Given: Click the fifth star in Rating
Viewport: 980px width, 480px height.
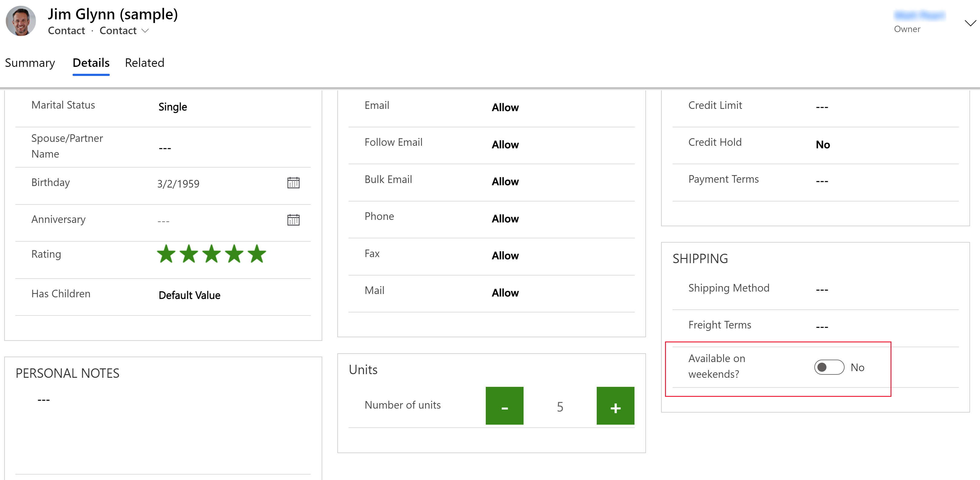Looking at the screenshot, I should click(258, 254).
